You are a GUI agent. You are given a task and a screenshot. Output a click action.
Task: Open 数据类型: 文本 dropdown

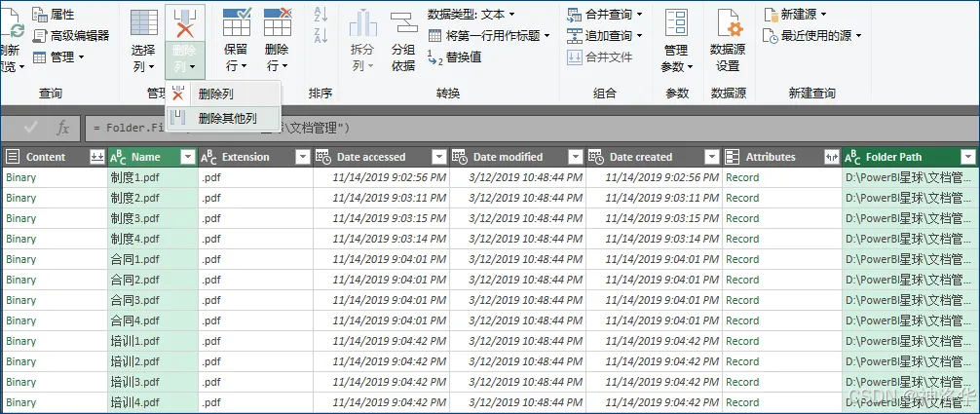tap(471, 14)
